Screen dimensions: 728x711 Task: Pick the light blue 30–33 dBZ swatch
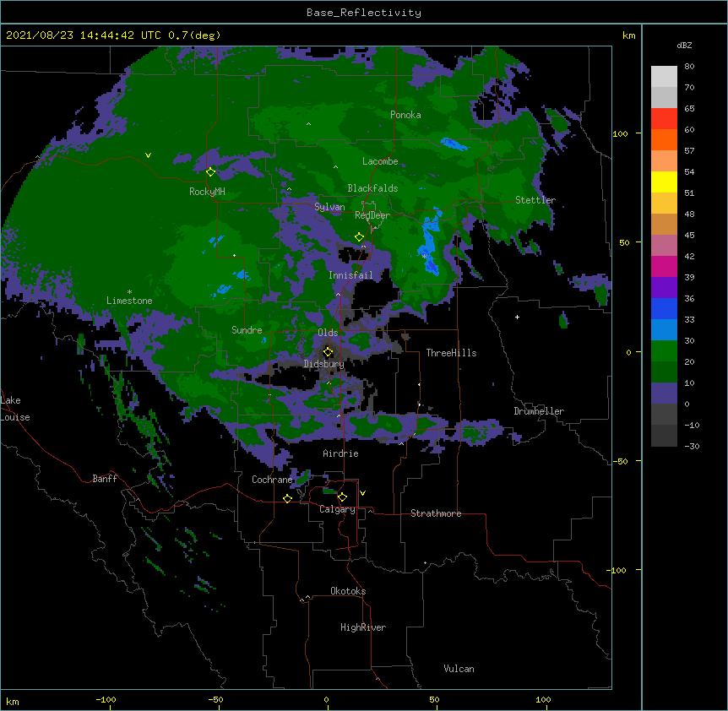[x=664, y=330]
